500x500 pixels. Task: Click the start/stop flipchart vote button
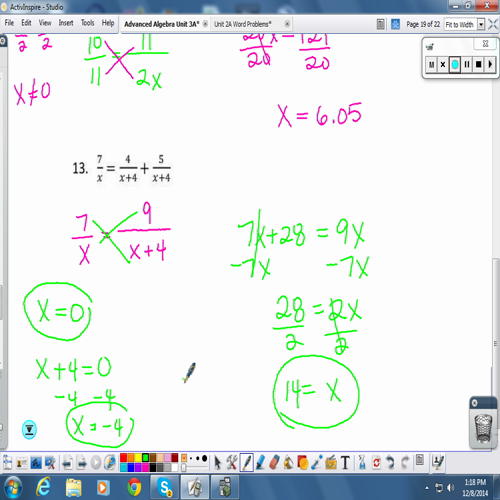[x=96, y=463]
